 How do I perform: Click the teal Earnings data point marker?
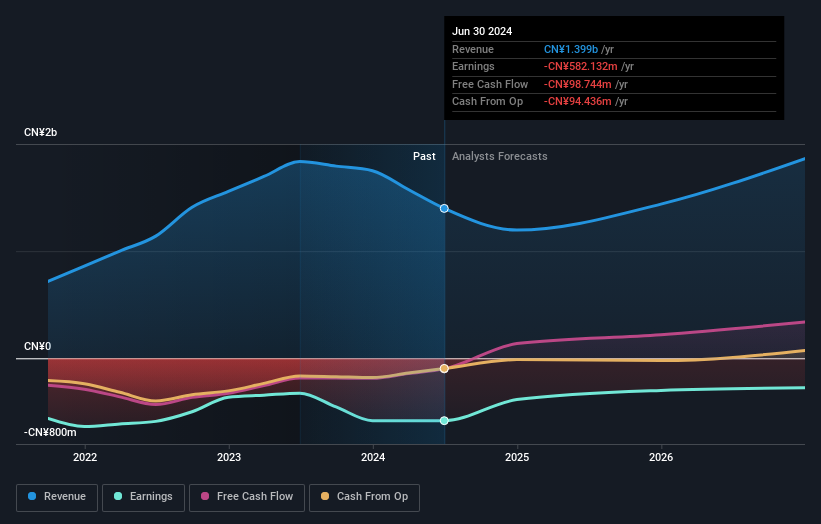444,420
